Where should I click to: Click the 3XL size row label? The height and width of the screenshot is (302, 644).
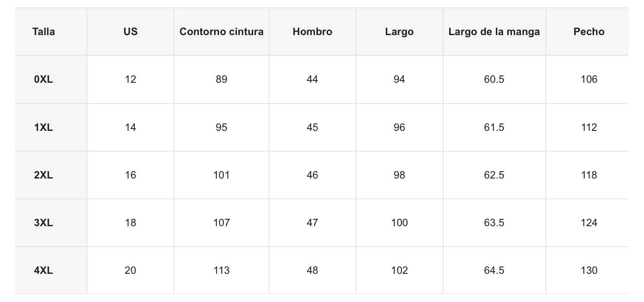coord(44,223)
